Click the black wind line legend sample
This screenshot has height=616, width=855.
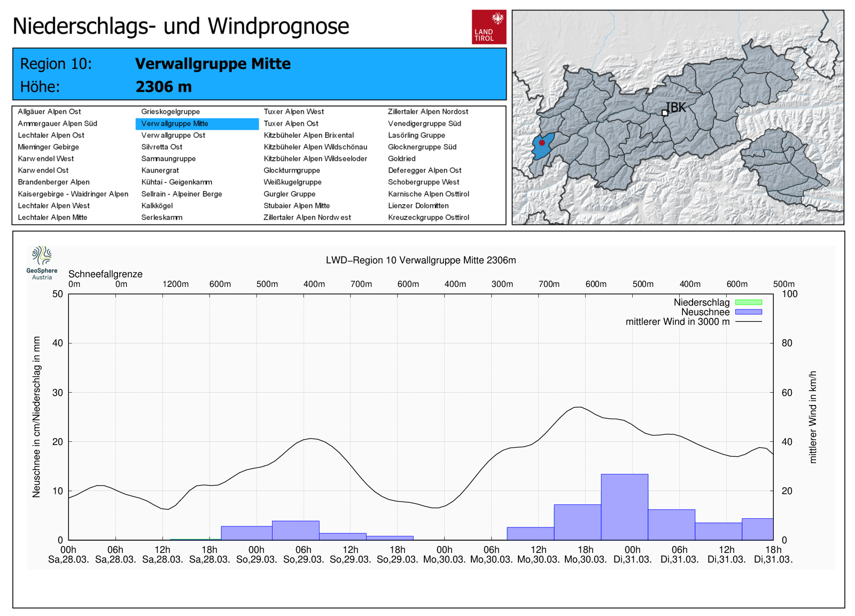click(748, 322)
